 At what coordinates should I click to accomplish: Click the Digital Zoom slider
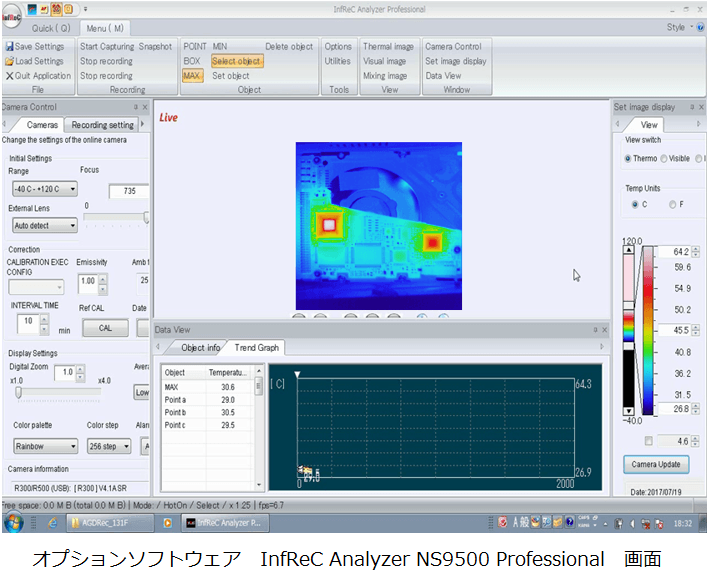pyautogui.click(x=44, y=392)
